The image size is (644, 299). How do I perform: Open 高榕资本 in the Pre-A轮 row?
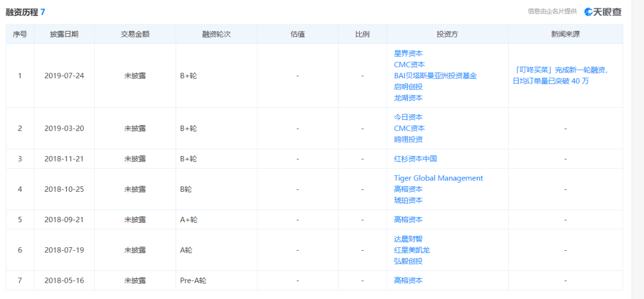[408, 281]
